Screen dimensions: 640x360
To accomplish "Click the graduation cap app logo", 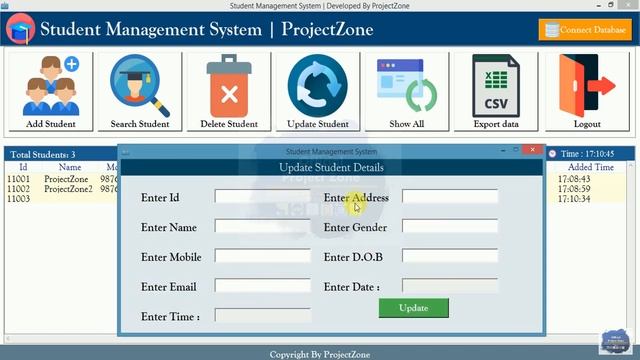I will (20, 29).
